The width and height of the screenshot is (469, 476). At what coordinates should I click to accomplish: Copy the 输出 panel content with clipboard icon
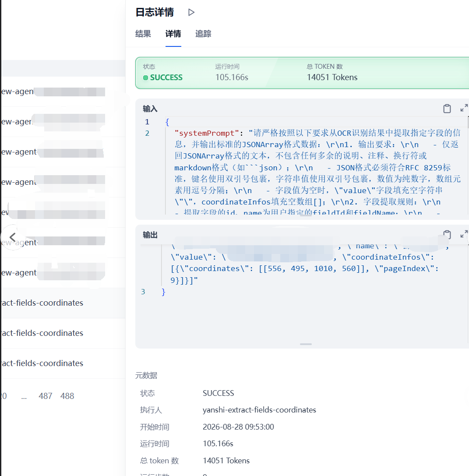point(447,234)
